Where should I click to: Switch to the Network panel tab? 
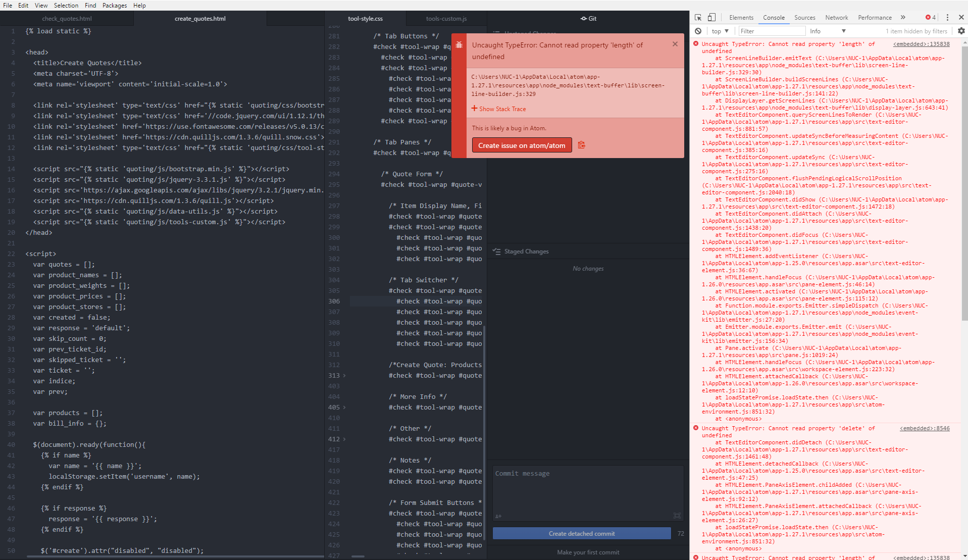[836, 17]
